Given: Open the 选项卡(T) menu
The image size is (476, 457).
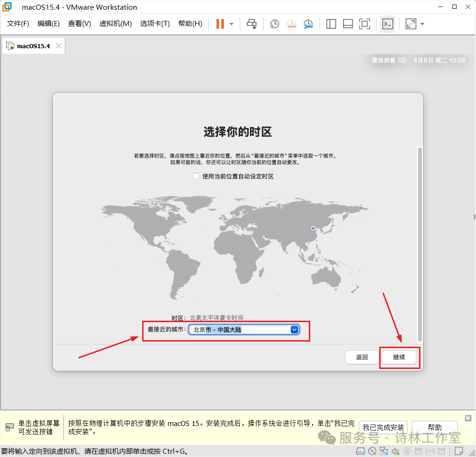Looking at the screenshot, I should (155, 23).
